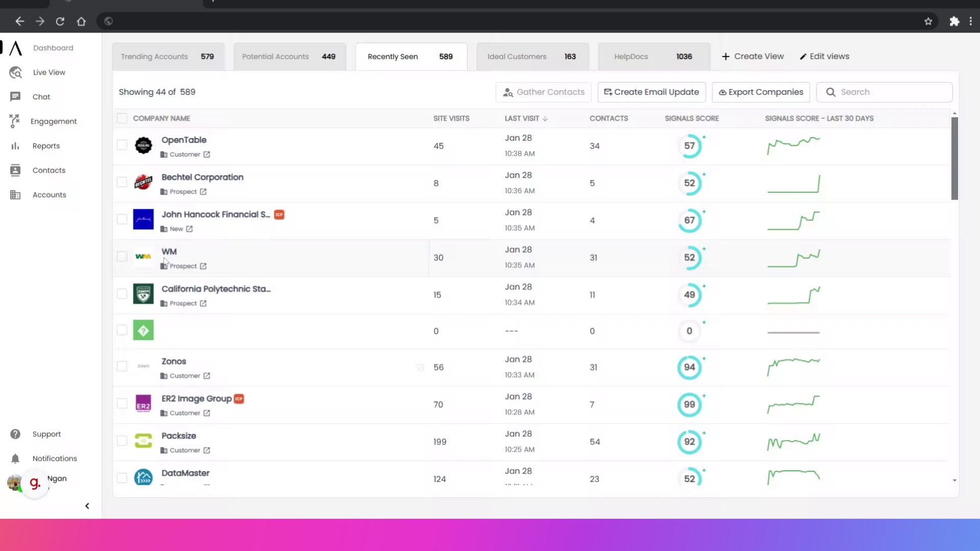Bookmark page with star icon
This screenshot has height=551, width=980.
pyautogui.click(x=928, y=21)
